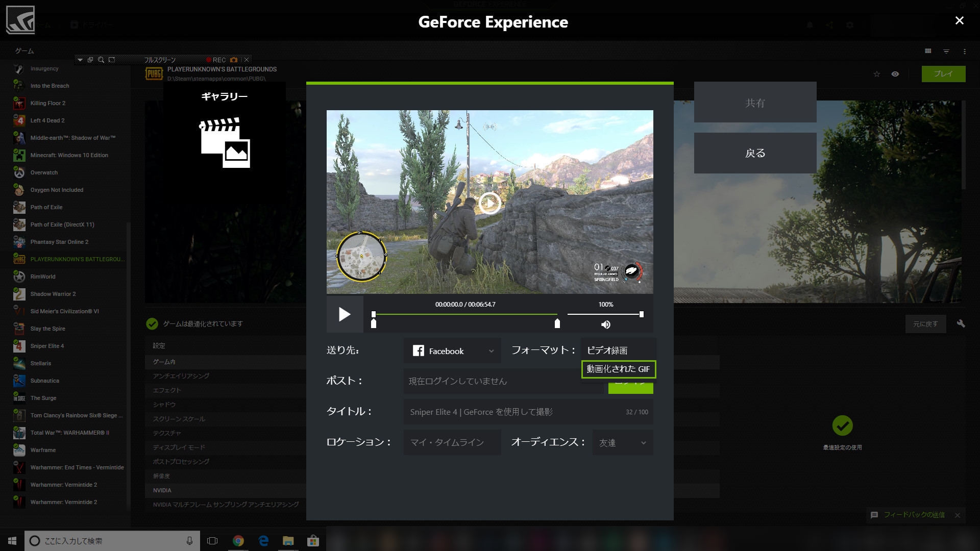The image size is (980, 551).
Task: Adjust the volume slider handle at 100%
Action: tap(642, 314)
